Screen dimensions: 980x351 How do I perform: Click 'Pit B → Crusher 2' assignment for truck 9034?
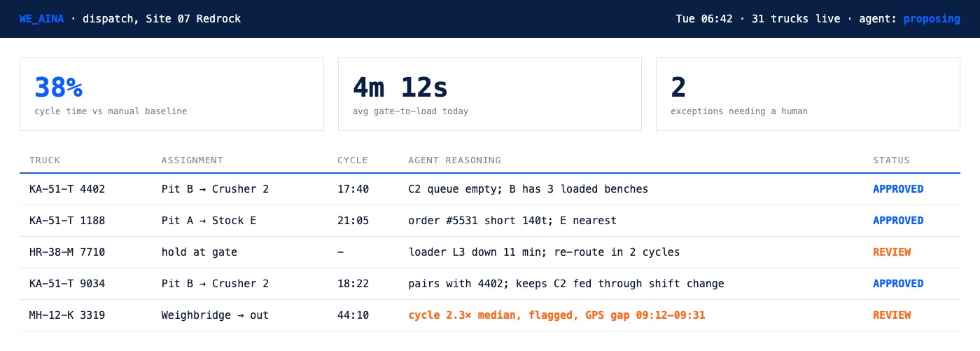coord(215,284)
